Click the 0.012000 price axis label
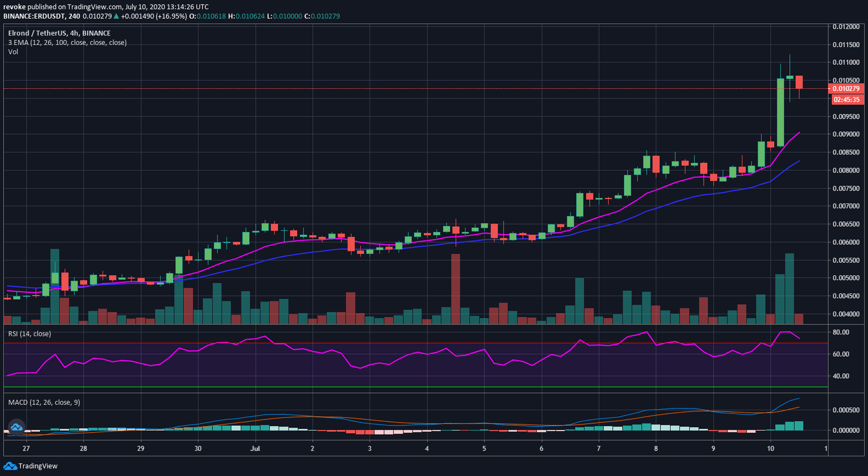868x476 pixels. tap(845, 27)
